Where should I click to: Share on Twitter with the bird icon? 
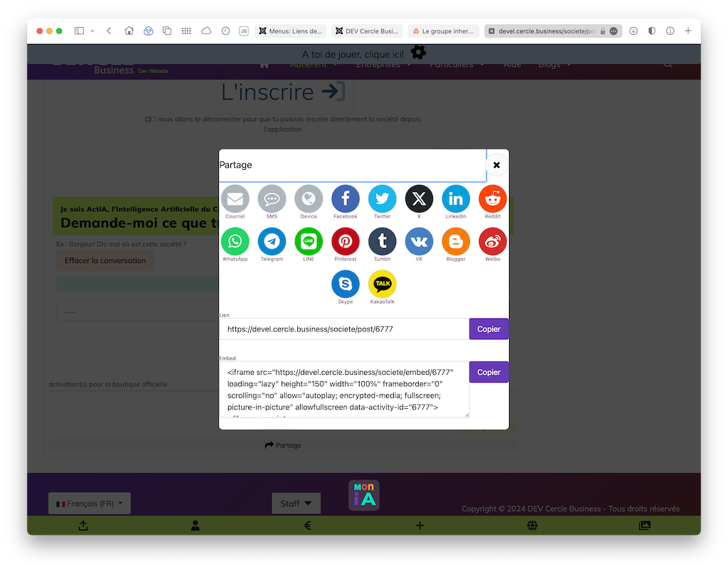382,198
